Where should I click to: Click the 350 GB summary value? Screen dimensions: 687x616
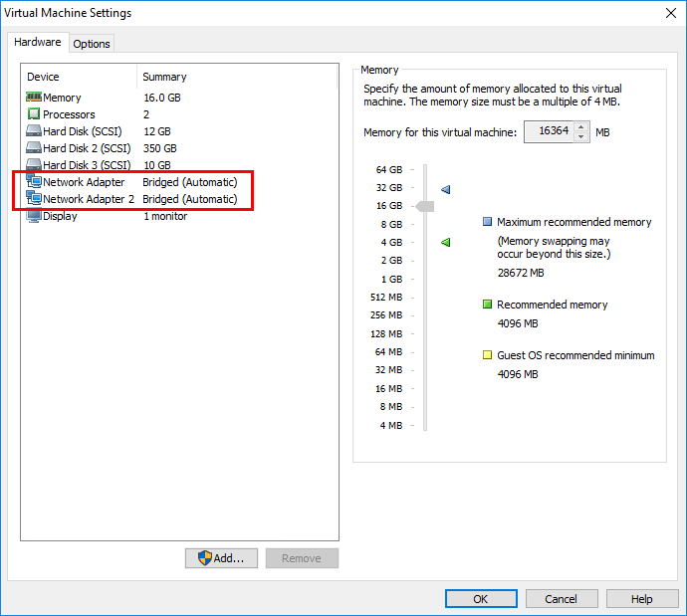click(160, 148)
